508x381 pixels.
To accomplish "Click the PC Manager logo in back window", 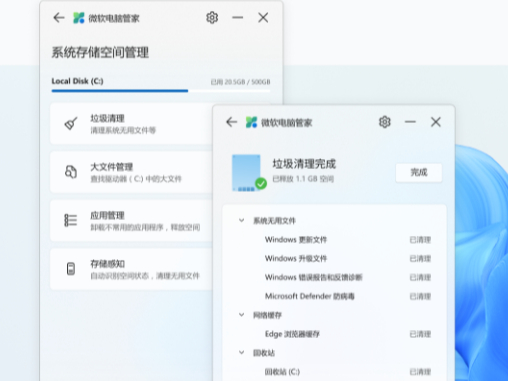I will [x=79, y=18].
